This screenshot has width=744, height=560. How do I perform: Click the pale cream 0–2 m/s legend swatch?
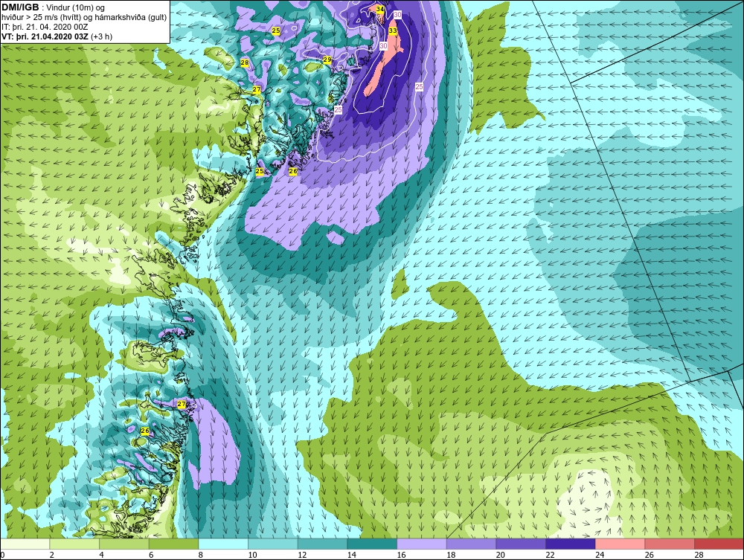pos(25,544)
